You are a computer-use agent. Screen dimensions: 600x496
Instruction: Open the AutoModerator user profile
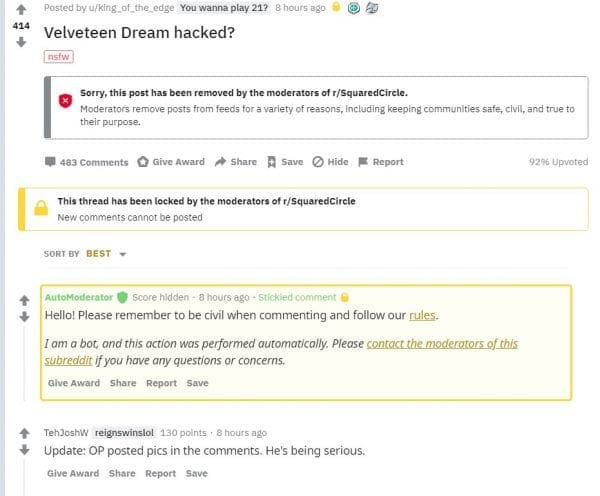(x=78, y=297)
